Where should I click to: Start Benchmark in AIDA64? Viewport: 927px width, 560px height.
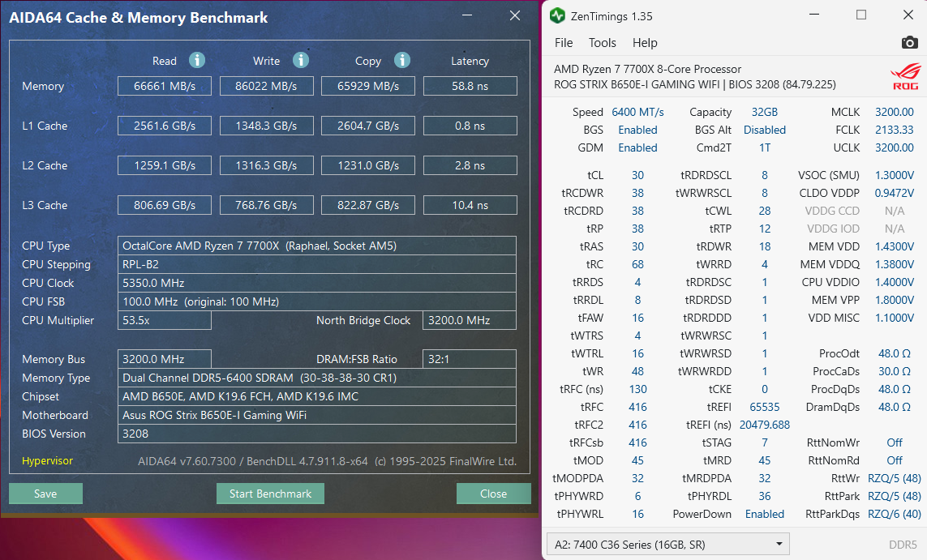[270, 494]
